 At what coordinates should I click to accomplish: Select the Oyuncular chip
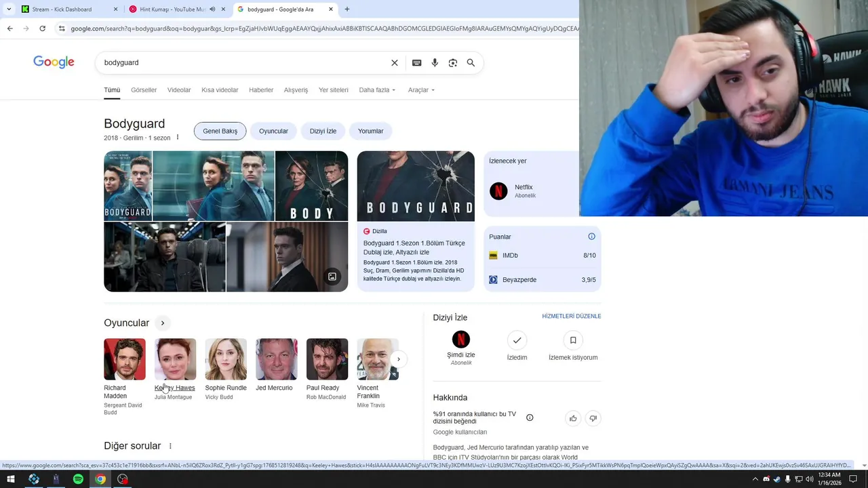pos(273,131)
